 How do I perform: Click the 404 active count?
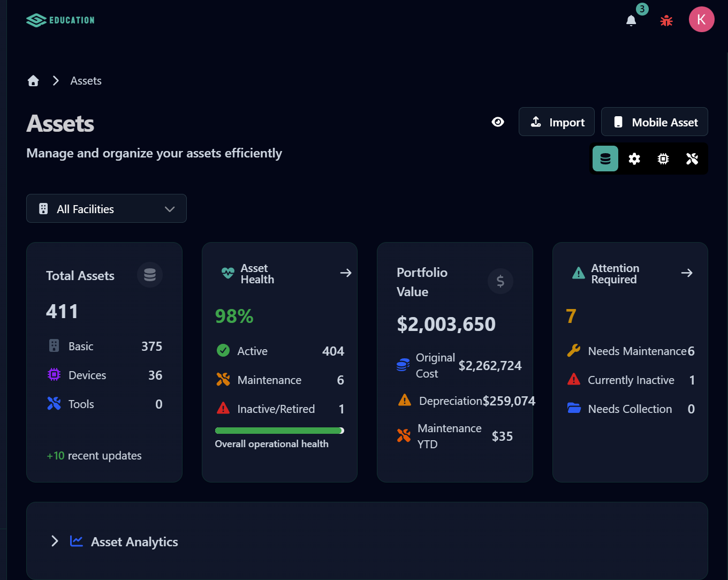click(333, 351)
